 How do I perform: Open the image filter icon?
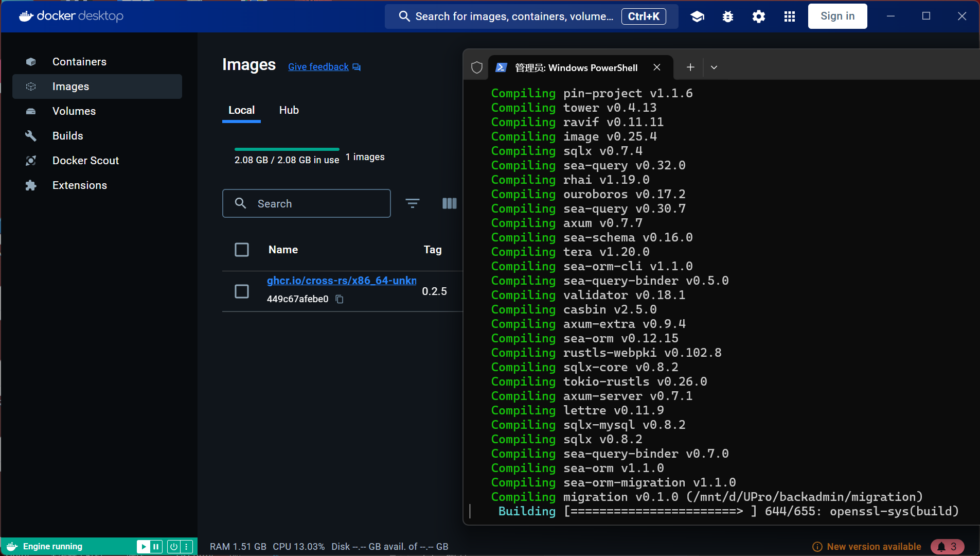click(x=413, y=203)
